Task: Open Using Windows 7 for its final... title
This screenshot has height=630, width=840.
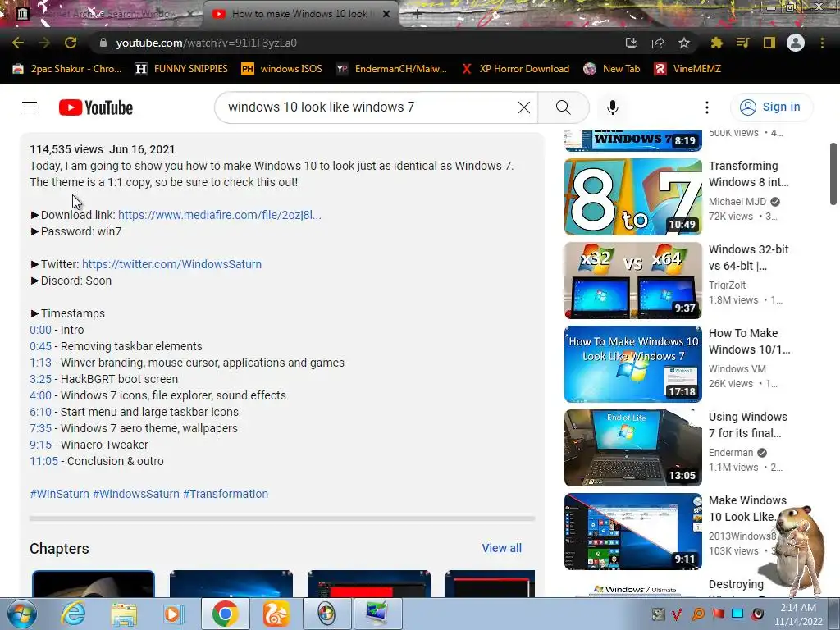Action: click(748, 425)
